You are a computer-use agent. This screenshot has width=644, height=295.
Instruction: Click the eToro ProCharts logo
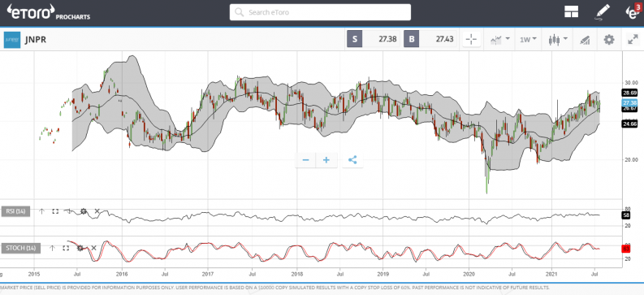coord(48,12)
